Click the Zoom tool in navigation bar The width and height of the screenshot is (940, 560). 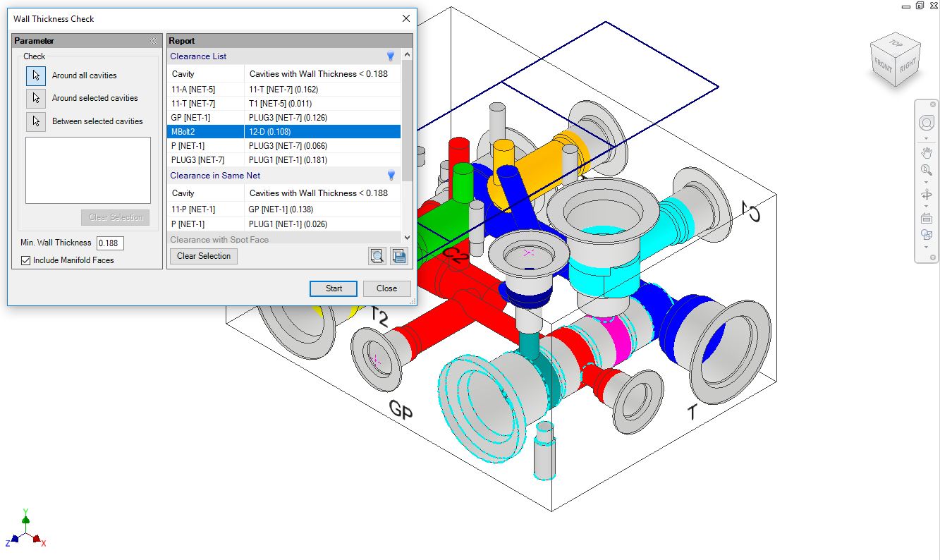(x=926, y=170)
